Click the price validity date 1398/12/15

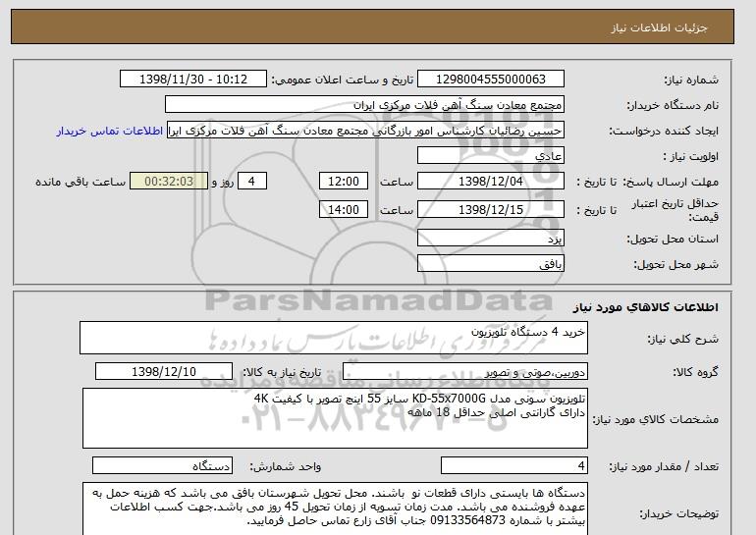click(490, 209)
